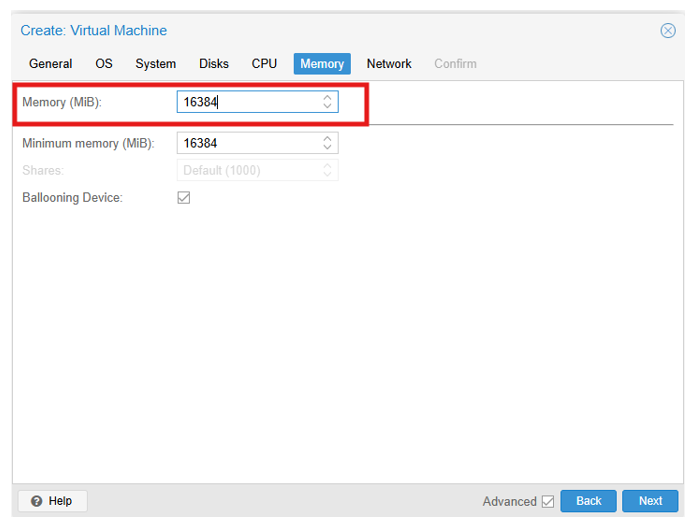Open the CPU tab
Image resolution: width=695 pixels, height=525 pixels.
coord(264,64)
